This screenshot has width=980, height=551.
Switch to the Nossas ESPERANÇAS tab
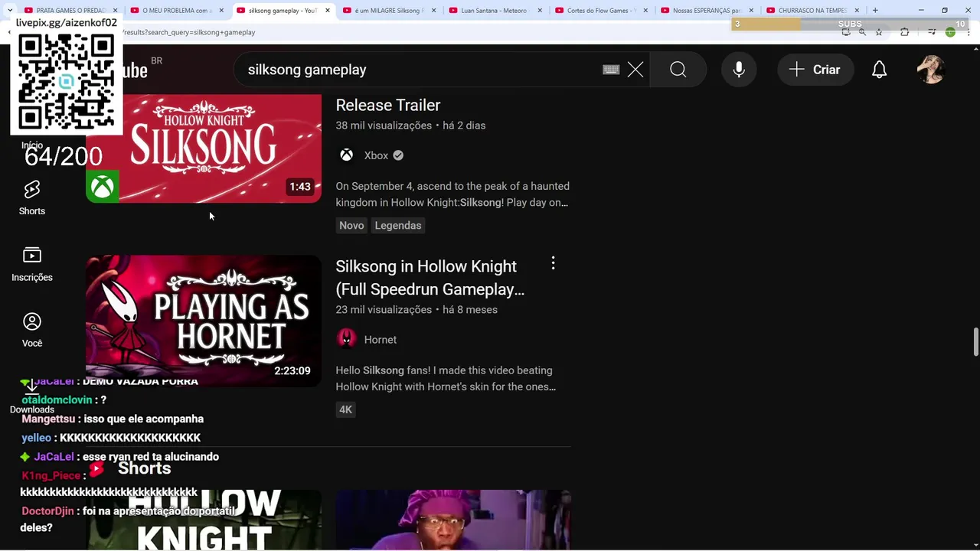coord(705,11)
